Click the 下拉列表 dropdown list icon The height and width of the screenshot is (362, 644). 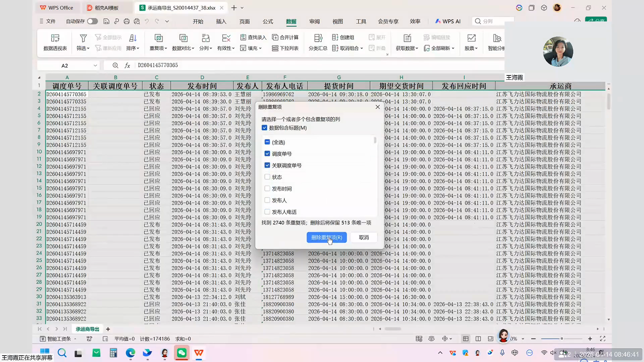[x=275, y=48]
